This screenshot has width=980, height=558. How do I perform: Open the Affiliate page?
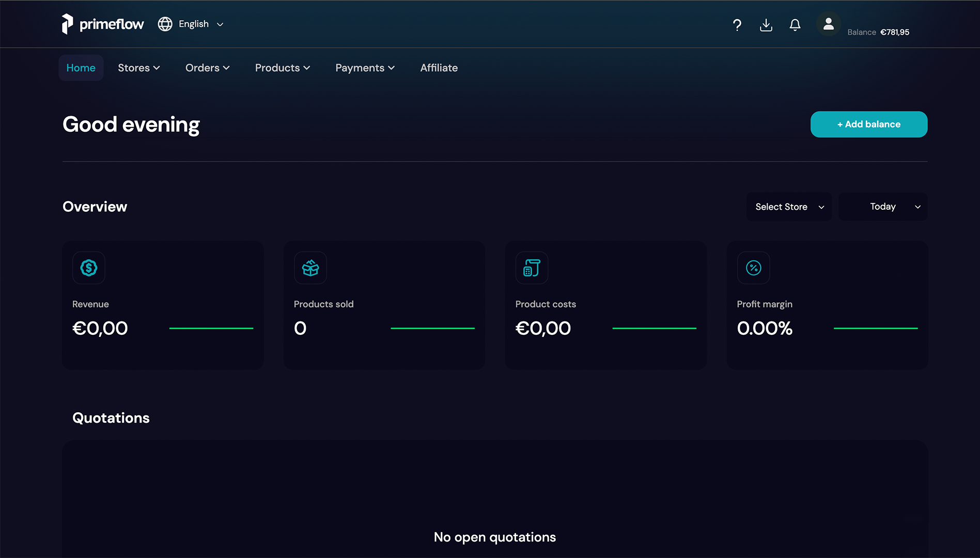point(439,68)
